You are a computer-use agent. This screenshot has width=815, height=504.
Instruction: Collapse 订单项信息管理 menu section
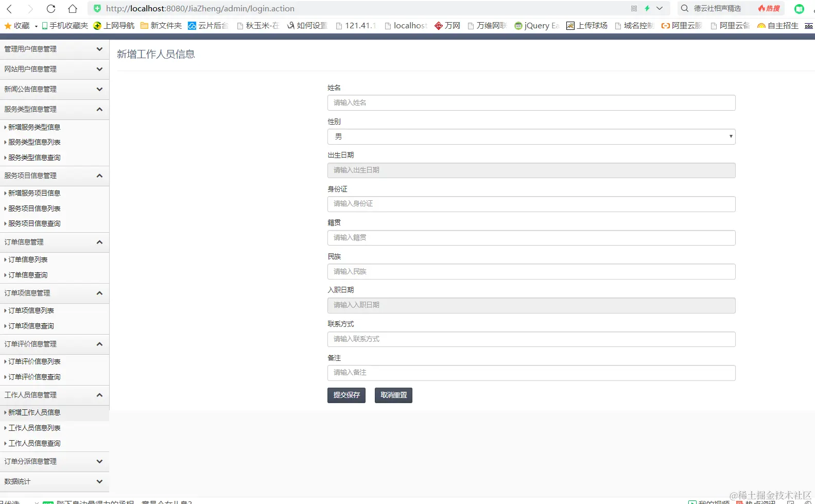[x=55, y=293]
